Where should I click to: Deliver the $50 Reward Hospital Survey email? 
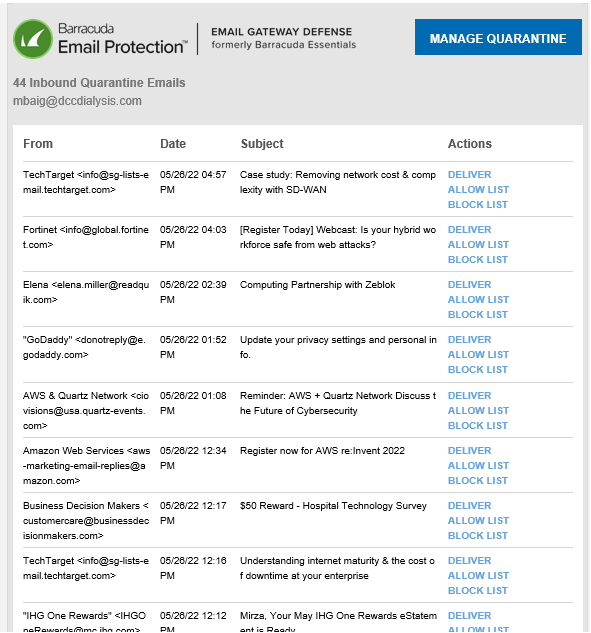tap(469, 505)
